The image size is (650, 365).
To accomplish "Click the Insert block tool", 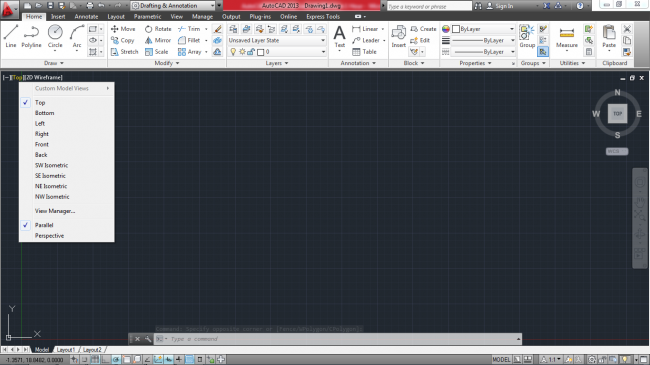I will [398, 36].
